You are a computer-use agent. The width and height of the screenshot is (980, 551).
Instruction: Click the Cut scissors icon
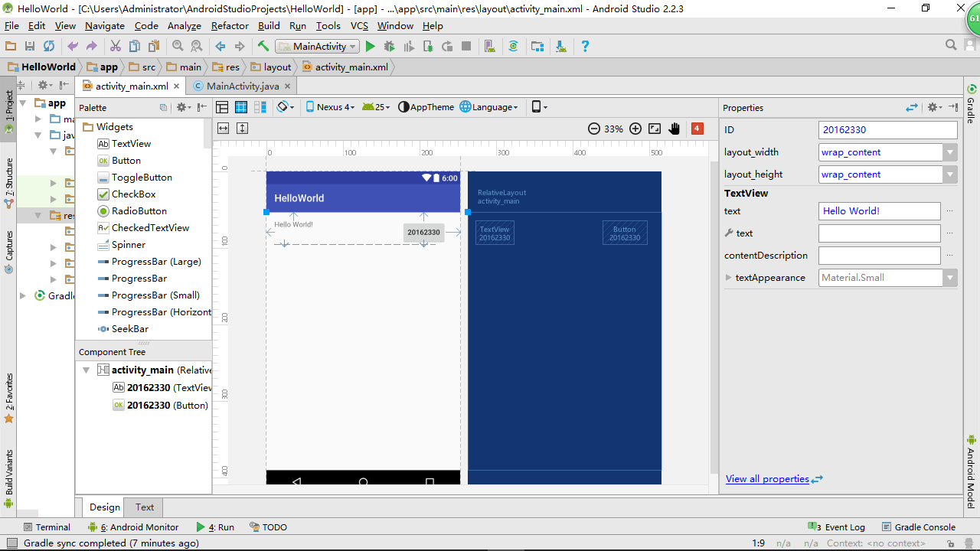click(116, 46)
